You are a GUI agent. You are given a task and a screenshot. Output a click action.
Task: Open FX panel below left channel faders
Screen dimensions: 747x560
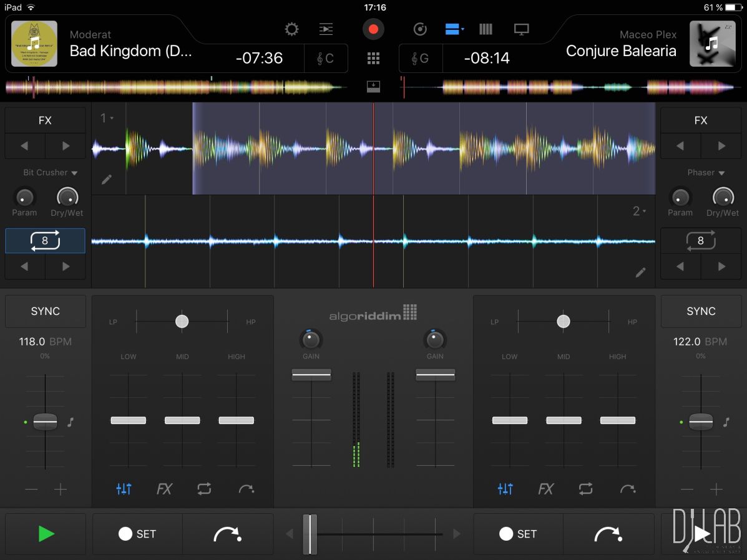click(x=164, y=489)
